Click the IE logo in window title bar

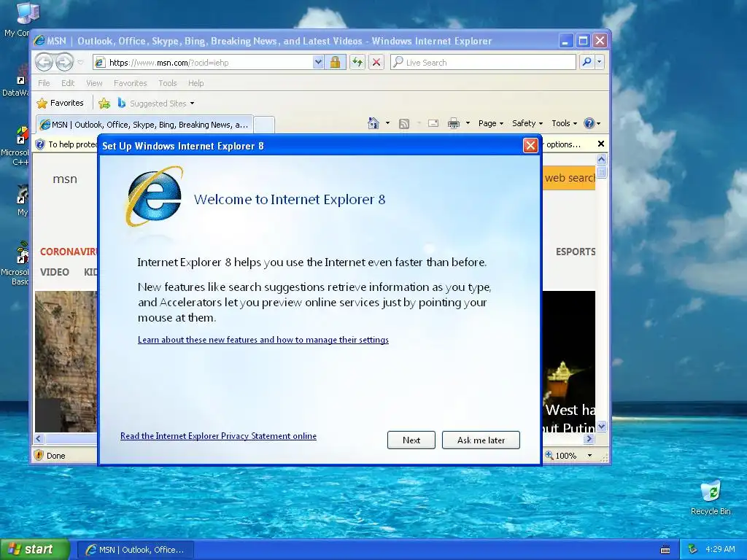click(x=39, y=41)
